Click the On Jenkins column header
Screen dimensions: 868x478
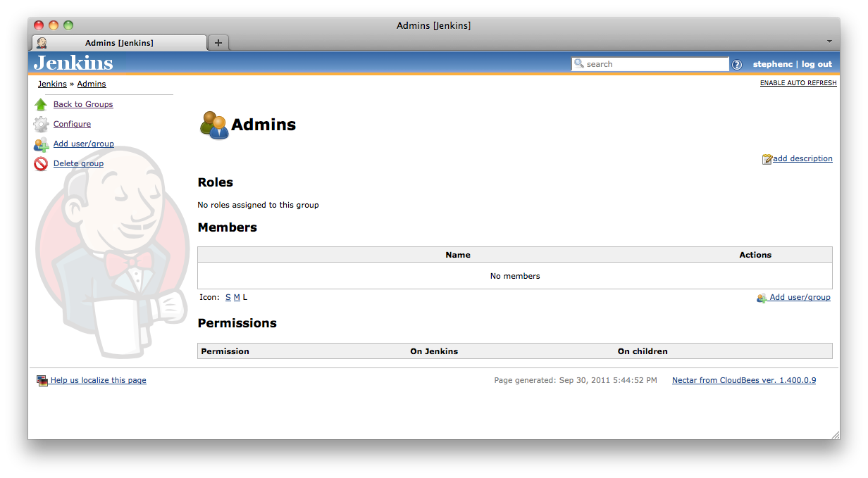(x=434, y=351)
